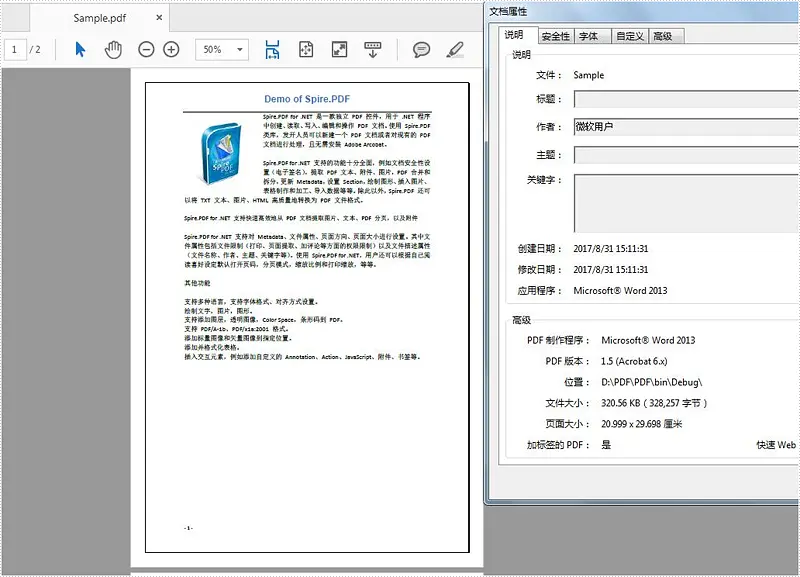
Task: Click the horizontal scrollbar below the document
Action: [x=300, y=571]
